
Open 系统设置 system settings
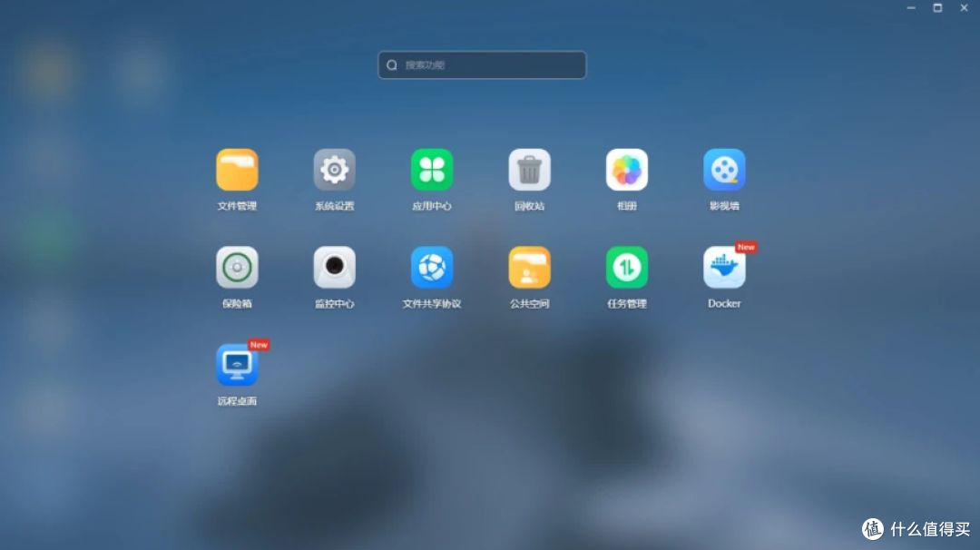tap(334, 170)
